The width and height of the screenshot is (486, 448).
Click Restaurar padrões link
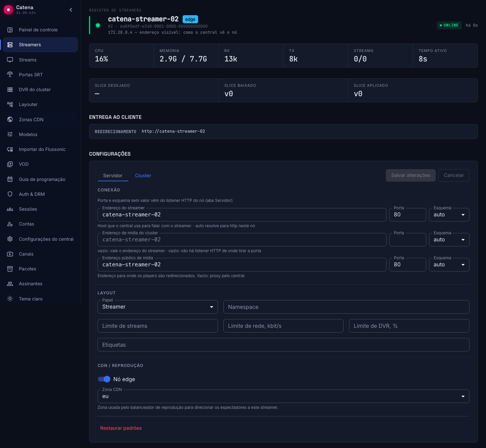pos(121,428)
